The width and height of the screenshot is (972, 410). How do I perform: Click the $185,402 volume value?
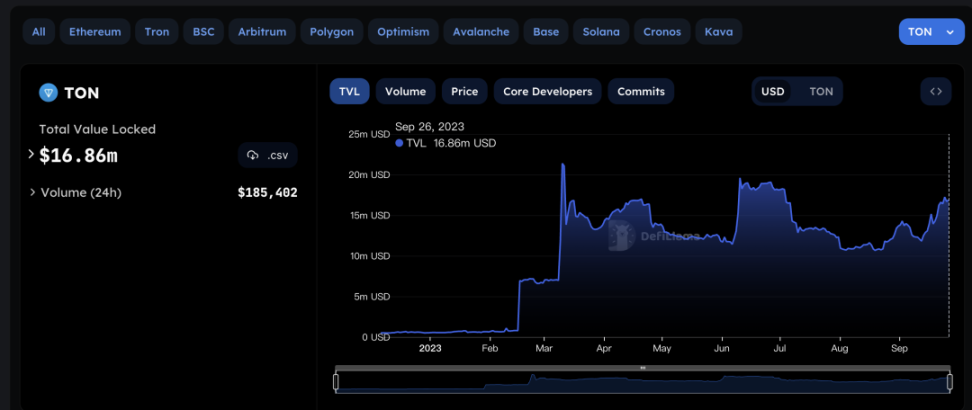268,192
